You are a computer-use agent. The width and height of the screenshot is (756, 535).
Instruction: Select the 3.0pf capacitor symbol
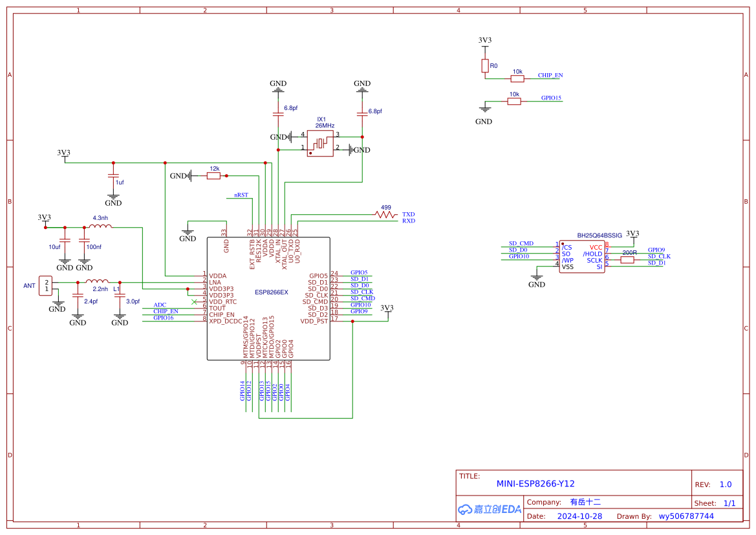(x=120, y=295)
